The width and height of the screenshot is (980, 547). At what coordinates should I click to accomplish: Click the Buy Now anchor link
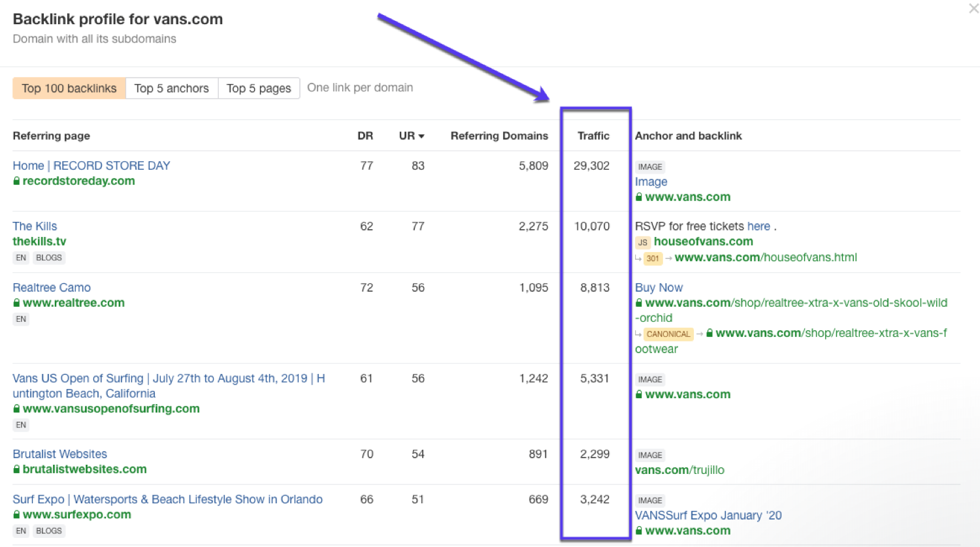659,287
